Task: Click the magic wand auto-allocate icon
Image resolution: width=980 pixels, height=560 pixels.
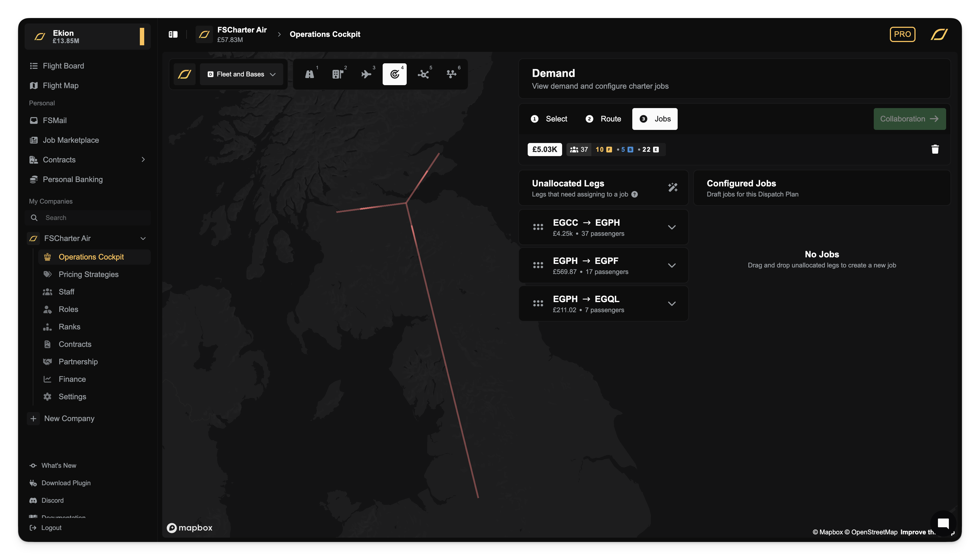Action: [x=672, y=188]
